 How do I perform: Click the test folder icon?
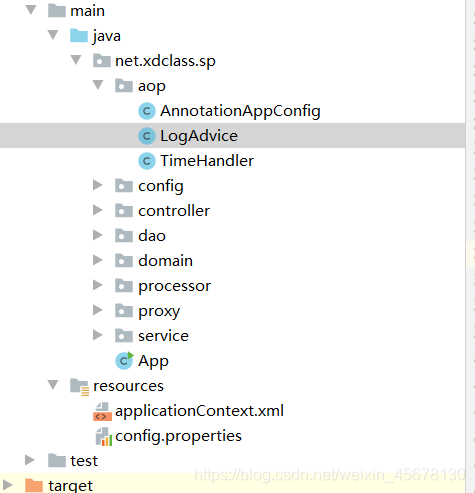pyautogui.click(x=57, y=461)
